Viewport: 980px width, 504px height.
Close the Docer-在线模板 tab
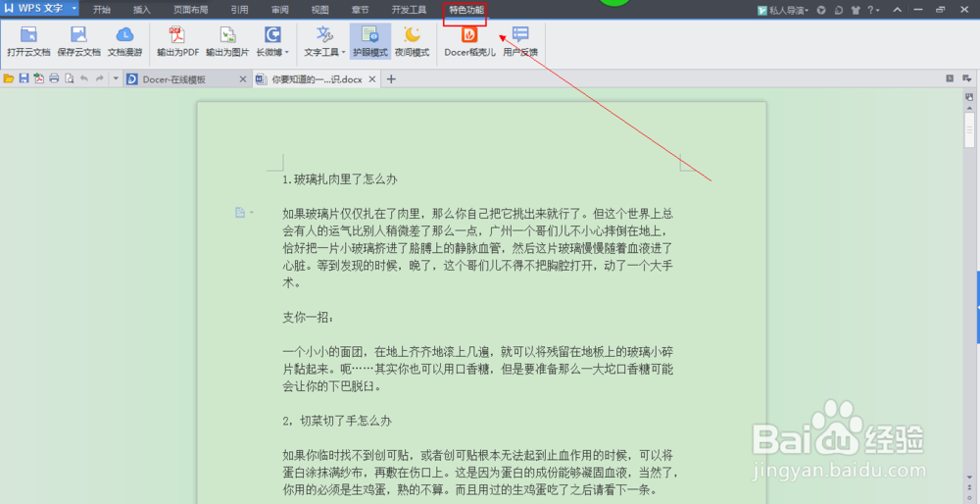(x=243, y=79)
